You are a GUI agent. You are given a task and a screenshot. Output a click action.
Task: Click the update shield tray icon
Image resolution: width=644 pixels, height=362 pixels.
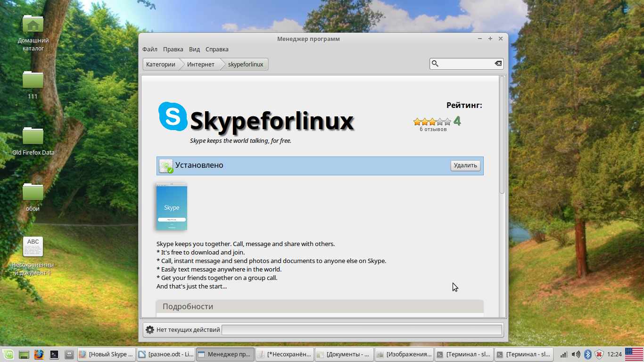(599, 354)
